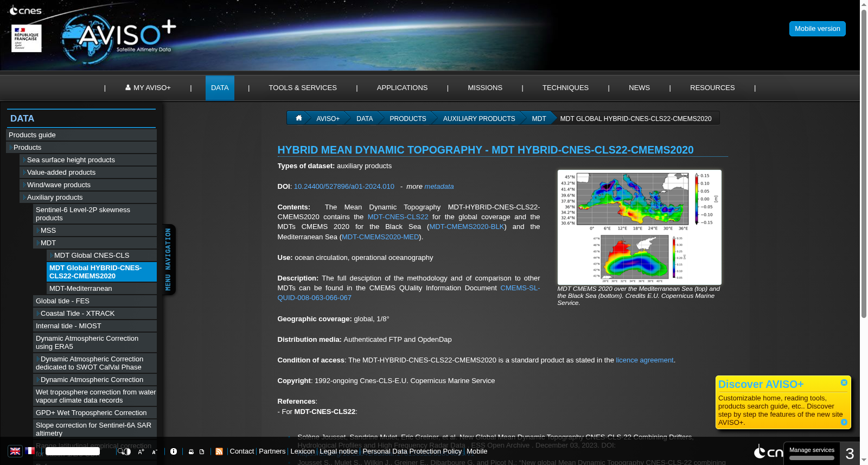
Task: Click MDT in the breadcrumb
Action: click(539, 118)
